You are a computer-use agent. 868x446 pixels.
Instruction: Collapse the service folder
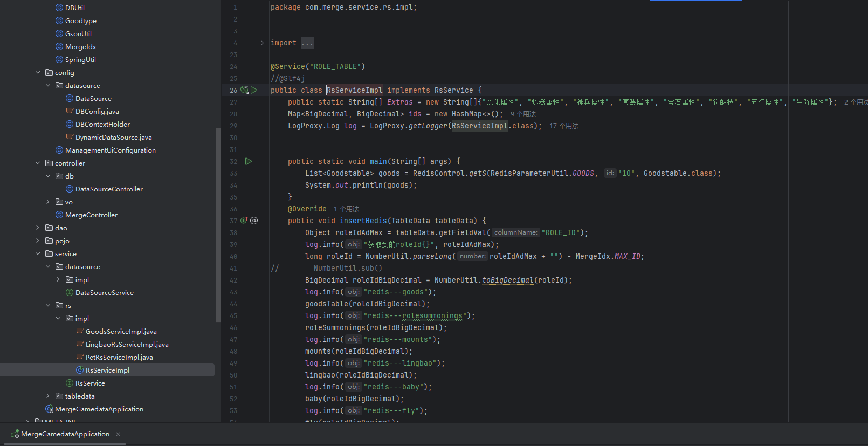tap(38, 253)
